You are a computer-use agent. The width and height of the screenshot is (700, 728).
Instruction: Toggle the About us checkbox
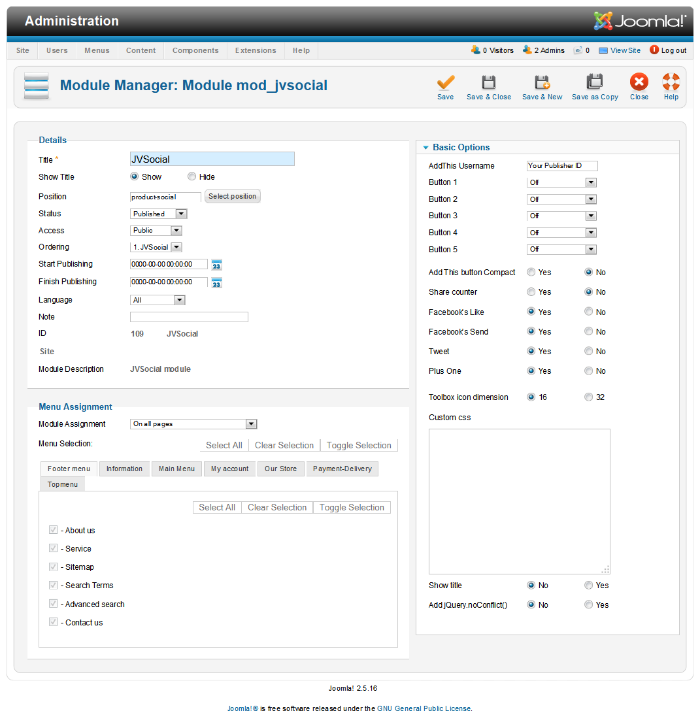(54, 530)
